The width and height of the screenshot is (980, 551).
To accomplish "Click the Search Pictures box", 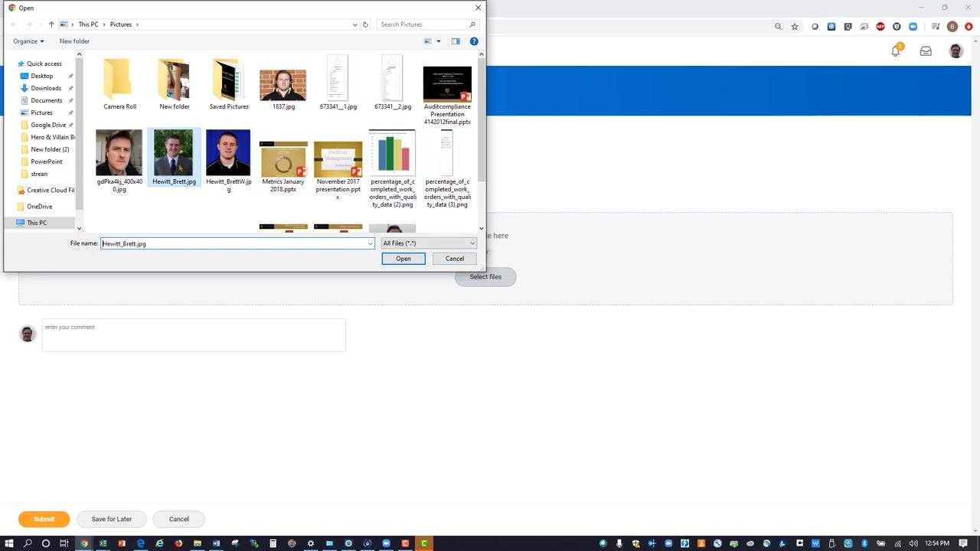I will pyautogui.click(x=428, y=24).
